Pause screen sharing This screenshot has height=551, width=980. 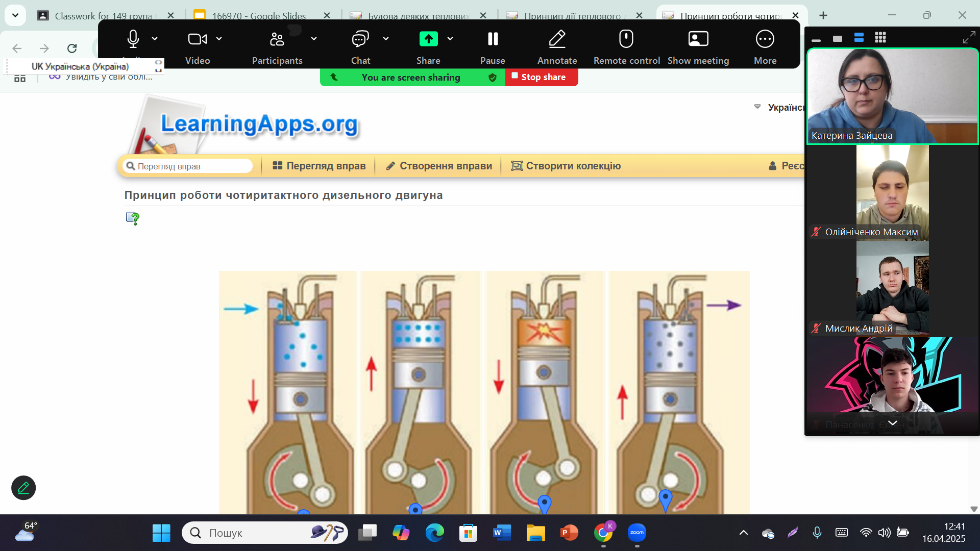point(493,47)
